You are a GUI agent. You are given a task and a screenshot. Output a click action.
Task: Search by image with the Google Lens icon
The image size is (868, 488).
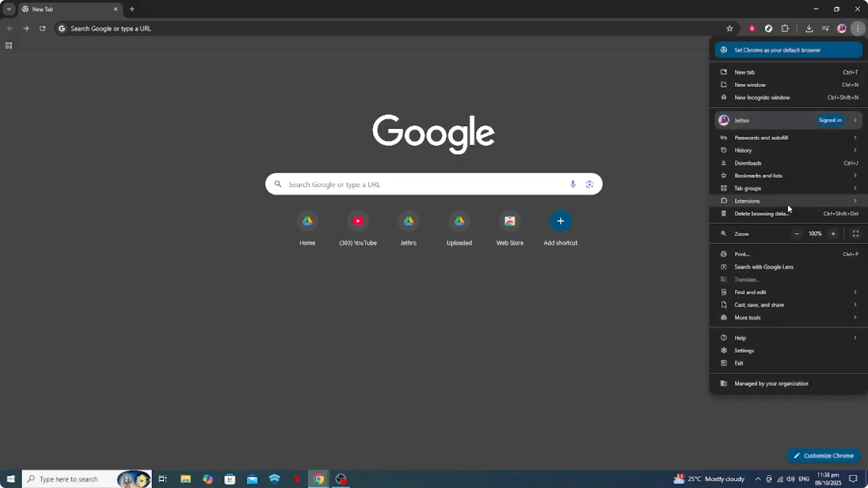(589, 184)
